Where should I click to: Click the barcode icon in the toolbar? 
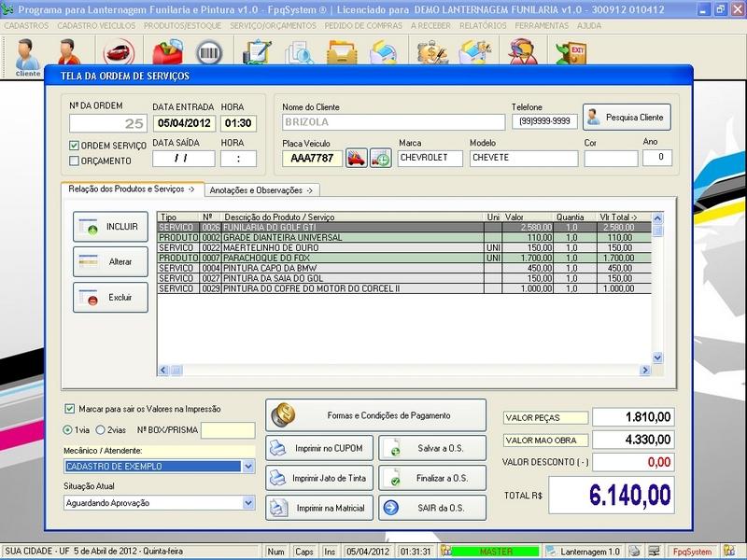[209, 52]
